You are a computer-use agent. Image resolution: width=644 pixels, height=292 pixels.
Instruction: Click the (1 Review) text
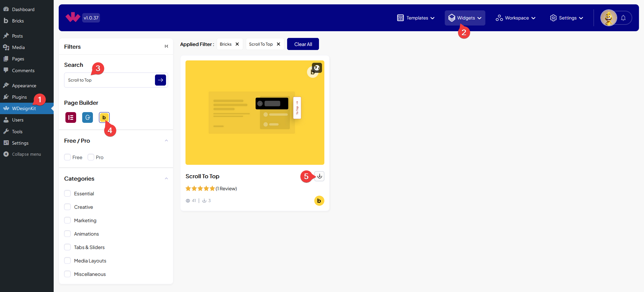(226, 189)
